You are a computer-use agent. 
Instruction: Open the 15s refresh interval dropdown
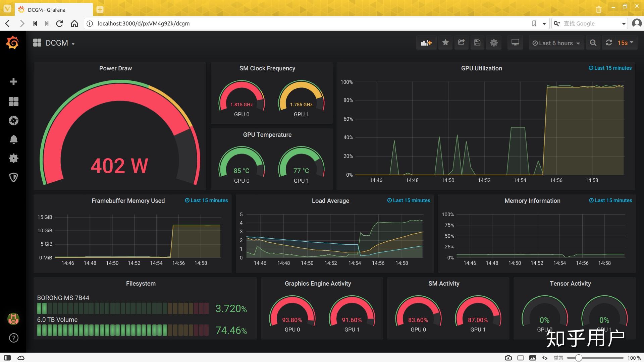coord(625,43)
